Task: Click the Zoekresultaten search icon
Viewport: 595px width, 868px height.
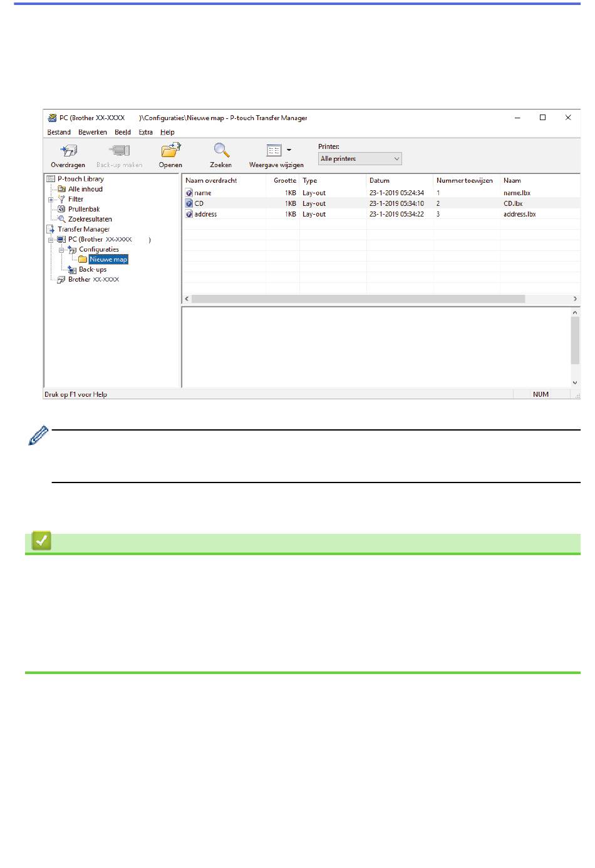Action: pyautogui.click(x=61, y=219)
